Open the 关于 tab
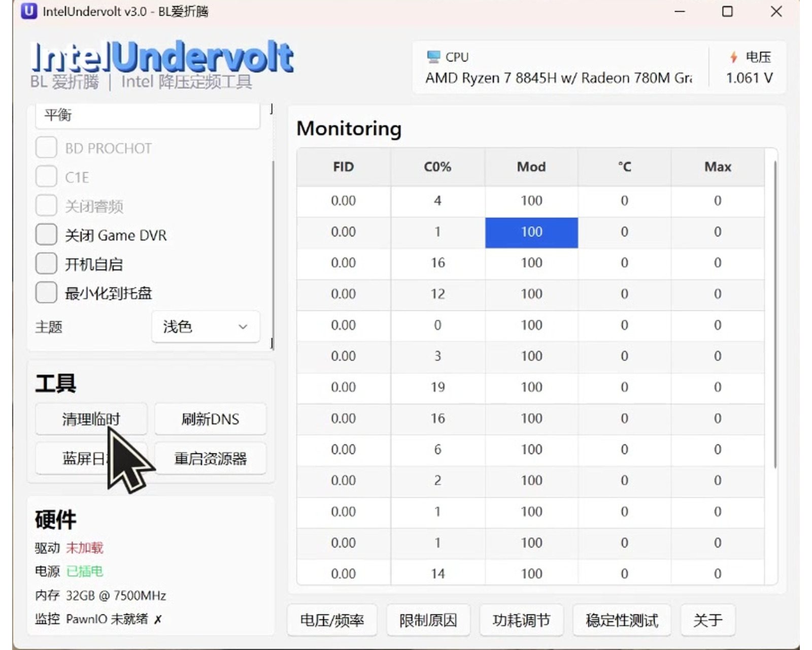This screenshot has height=650, width=812. tap(707, 620)
